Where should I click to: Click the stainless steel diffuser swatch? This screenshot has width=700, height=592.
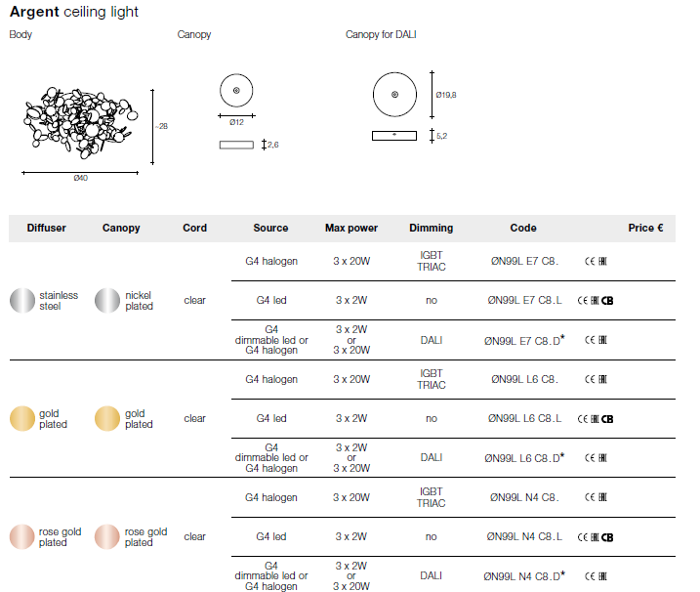point(22,300)
